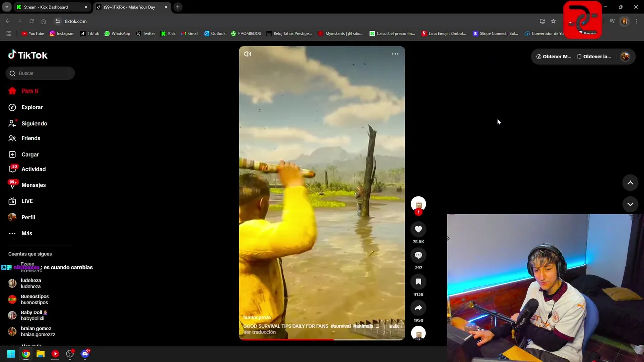644x362 pixels.
Task: Click the TikTok logo
Action: pos(28,55)
